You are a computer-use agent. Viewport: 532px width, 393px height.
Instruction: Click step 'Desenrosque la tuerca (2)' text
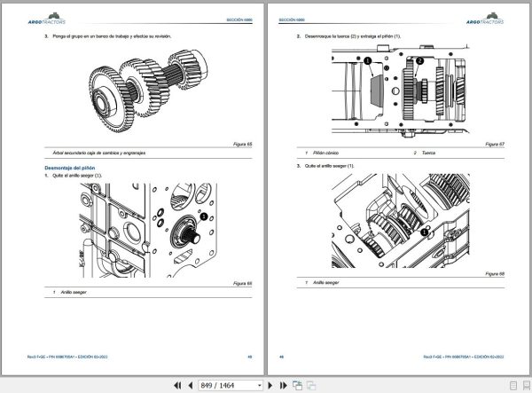[353, 36]
